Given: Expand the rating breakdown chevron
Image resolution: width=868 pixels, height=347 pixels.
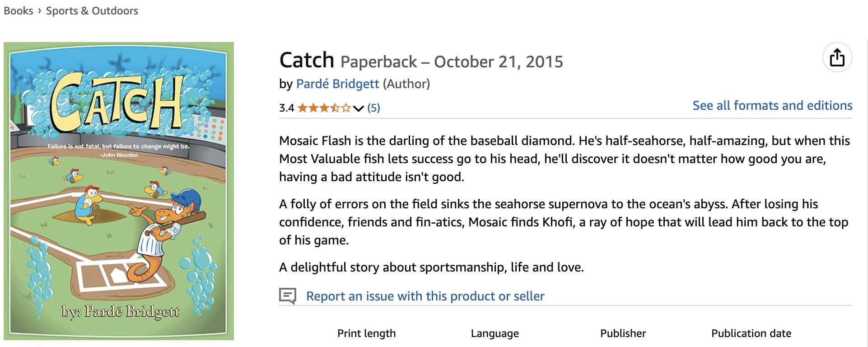Looking at the screenshot, I should 359,108.
